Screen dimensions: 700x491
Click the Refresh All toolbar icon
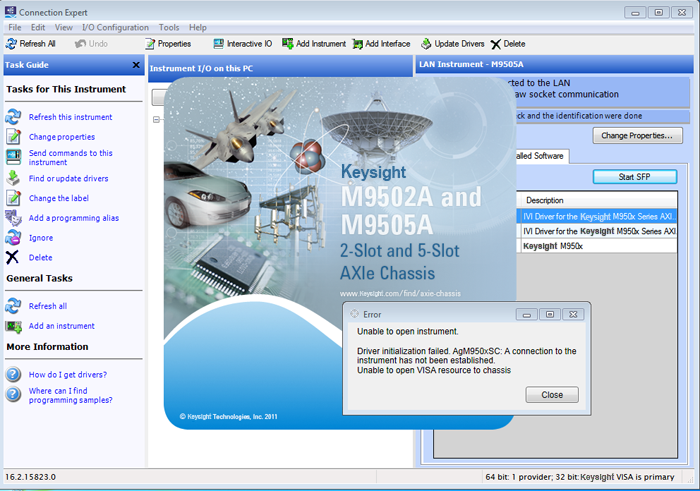click(x=11, y=44)
